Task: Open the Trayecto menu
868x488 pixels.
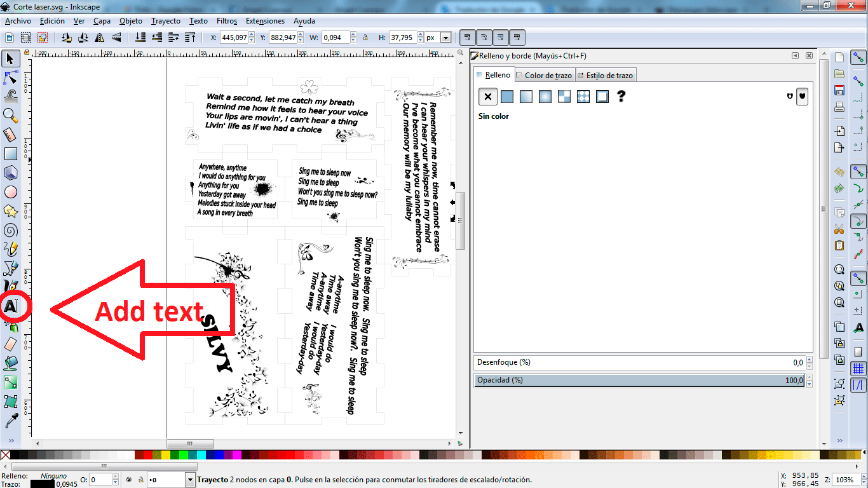Action: (x=166, y=20)
